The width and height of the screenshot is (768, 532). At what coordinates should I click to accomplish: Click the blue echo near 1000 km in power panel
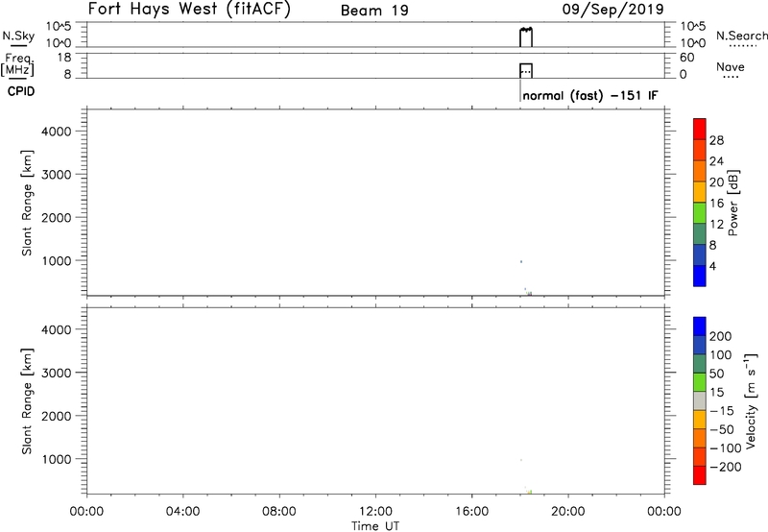click(521, 261)
